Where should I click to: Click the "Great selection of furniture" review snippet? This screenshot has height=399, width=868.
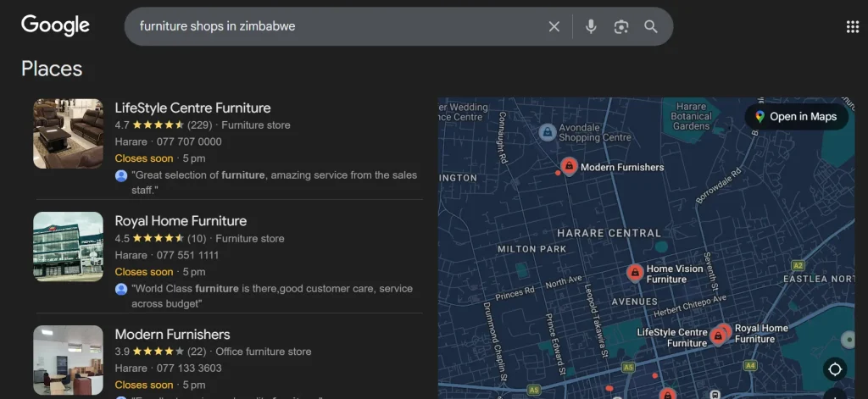[274, 183]
